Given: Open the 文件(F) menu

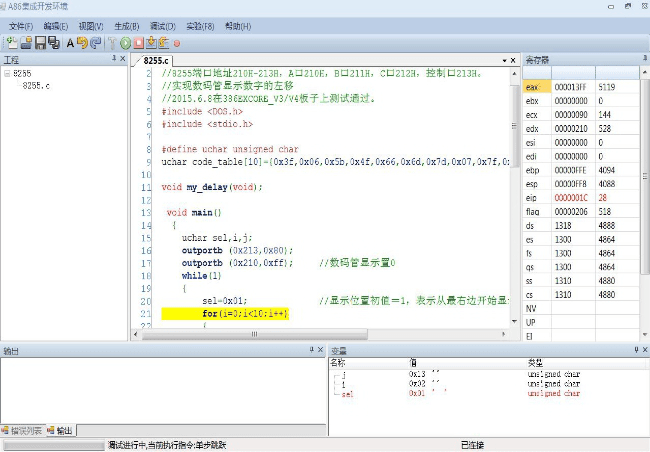Looking at the screenshot, I should click(22, 25).
